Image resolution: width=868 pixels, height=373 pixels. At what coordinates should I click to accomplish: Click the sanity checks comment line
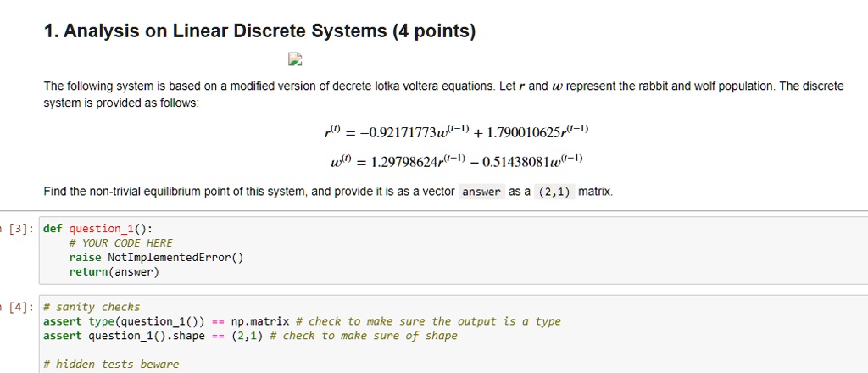(92, 307)
